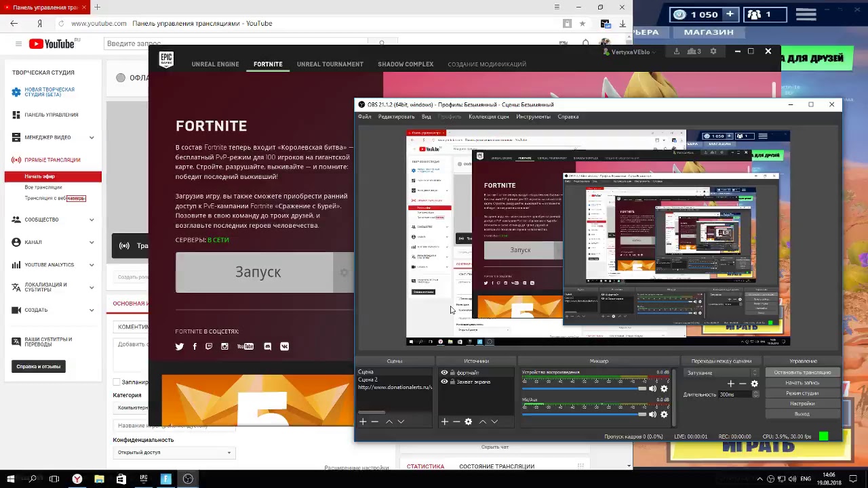The width and height of the screenshot is (868, 488).
Task: Mute Устройство воспроизведения audio in mixer
Action: [652, 388]
